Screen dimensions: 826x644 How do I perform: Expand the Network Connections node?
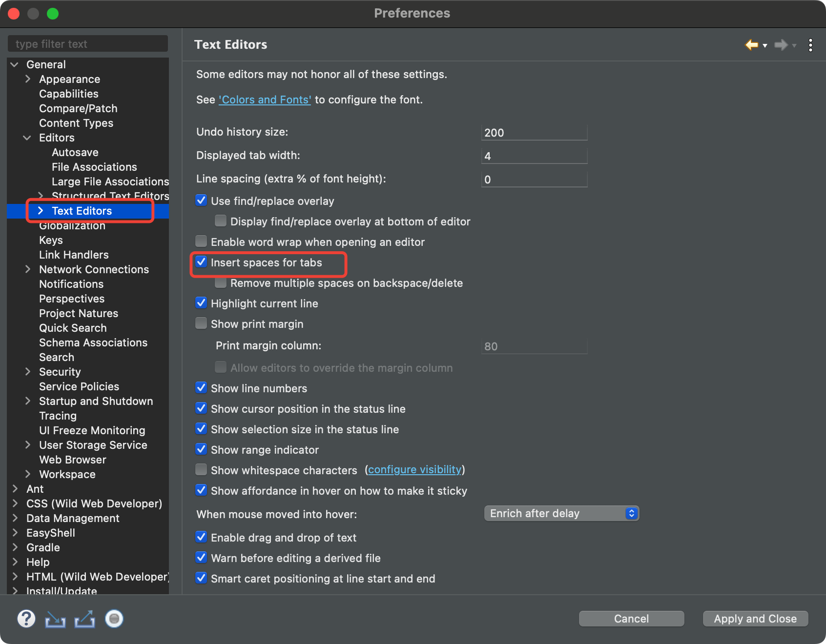28,269
